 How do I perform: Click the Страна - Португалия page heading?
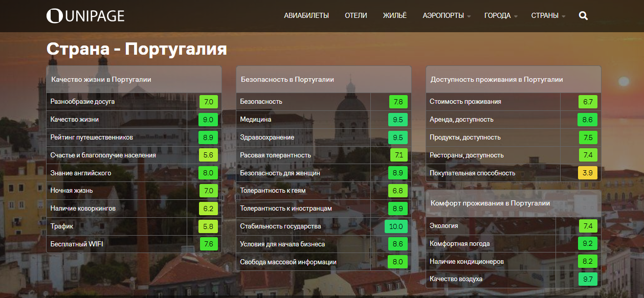[x=137, y=50]
